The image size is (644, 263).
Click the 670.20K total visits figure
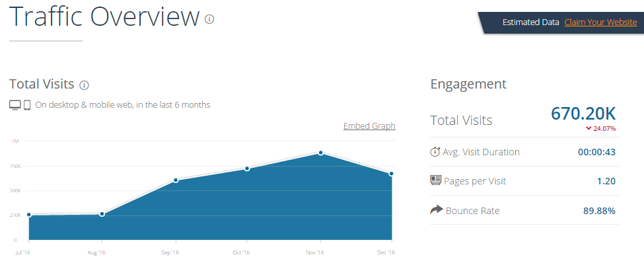pos(583,114)
